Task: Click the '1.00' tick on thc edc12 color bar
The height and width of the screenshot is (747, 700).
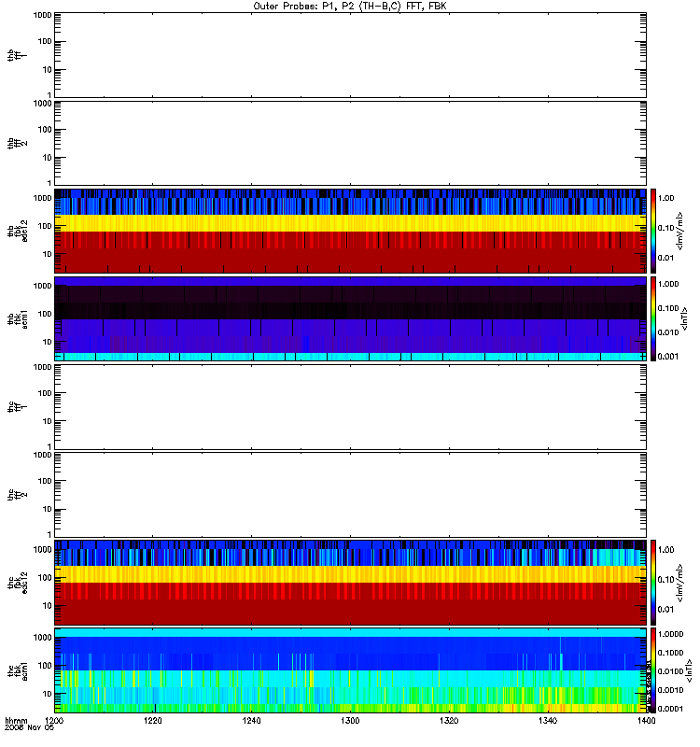Action: 666,550
